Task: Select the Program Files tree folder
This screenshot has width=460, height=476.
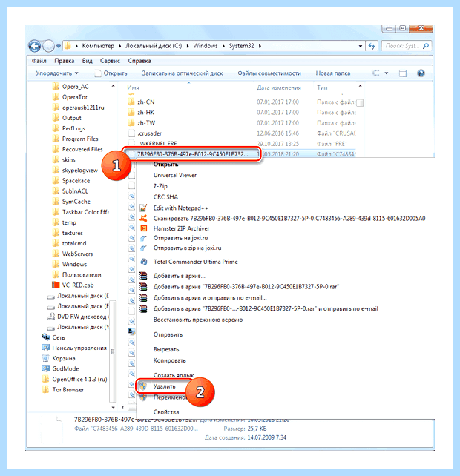Action: click(80, 139)
